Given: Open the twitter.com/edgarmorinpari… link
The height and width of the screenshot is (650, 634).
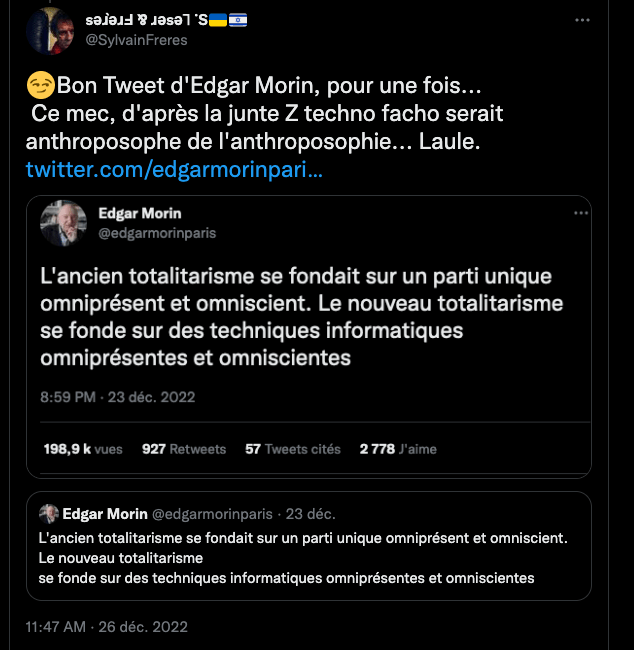Looking at the screenshot, I should click(x=173, y=171).
